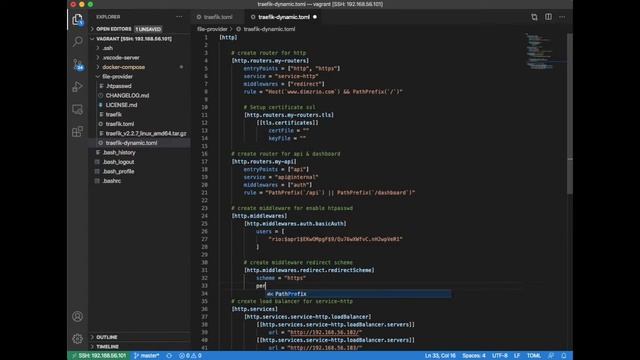Expand the docker-compose folder
Screen dimensions: 640x360
click(x=140, y=67)
